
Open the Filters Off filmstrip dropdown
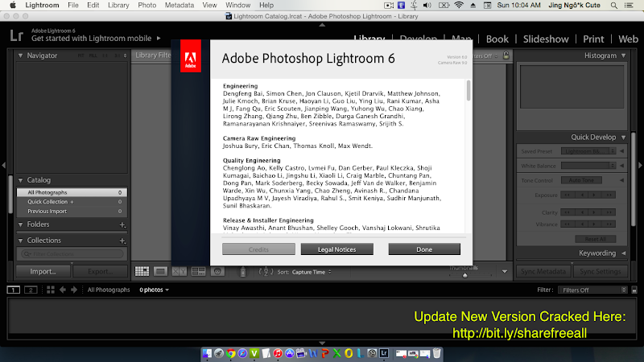coord(592,290)
